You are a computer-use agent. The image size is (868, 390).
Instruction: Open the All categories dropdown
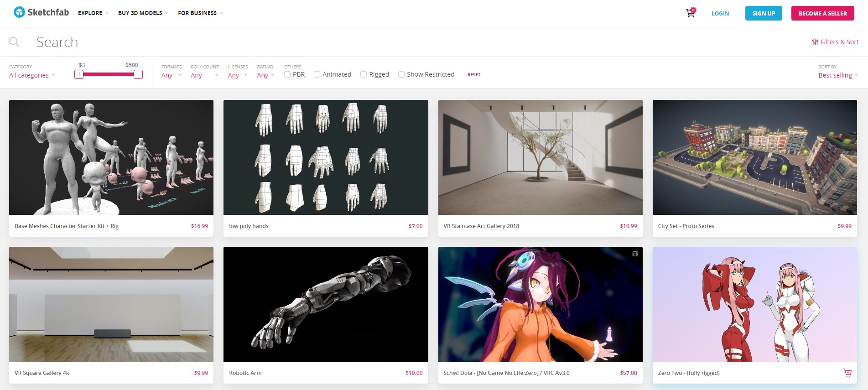pyautogui.click(x=32, y=75)
